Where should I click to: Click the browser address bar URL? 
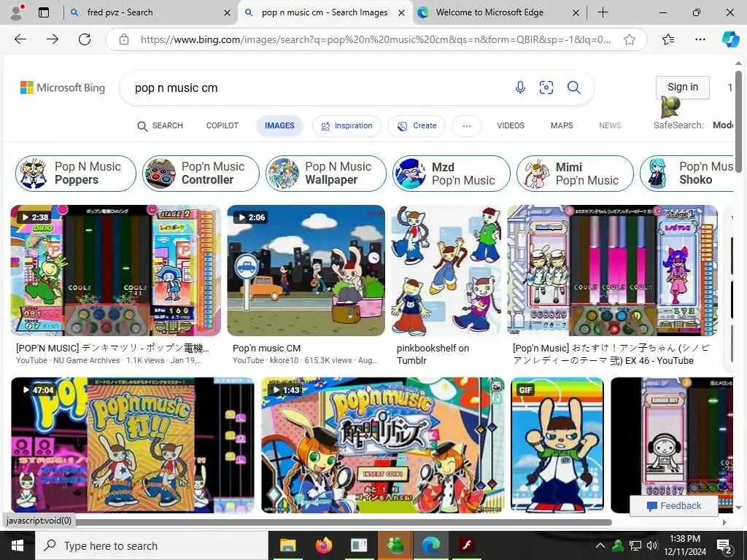pos(376,39)
